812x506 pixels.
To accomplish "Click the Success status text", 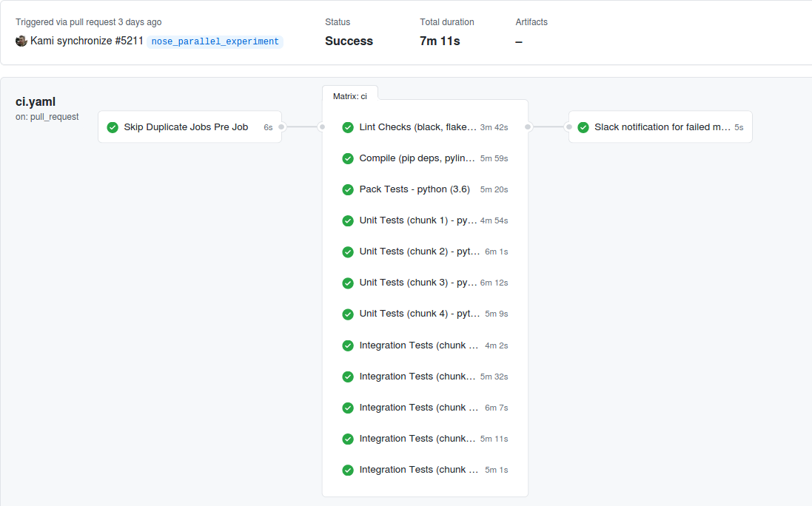I will click(x=349, y=41).
